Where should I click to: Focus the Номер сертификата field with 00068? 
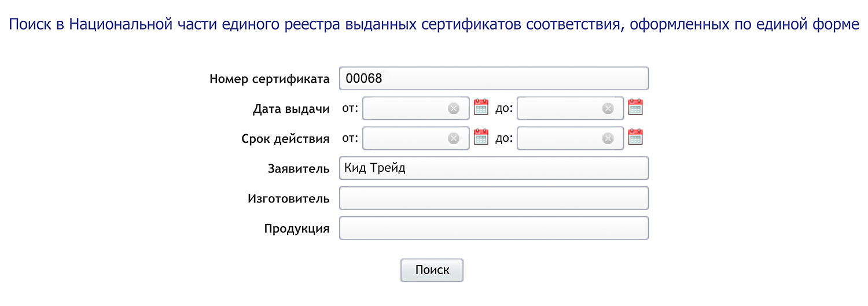[493, 79]
